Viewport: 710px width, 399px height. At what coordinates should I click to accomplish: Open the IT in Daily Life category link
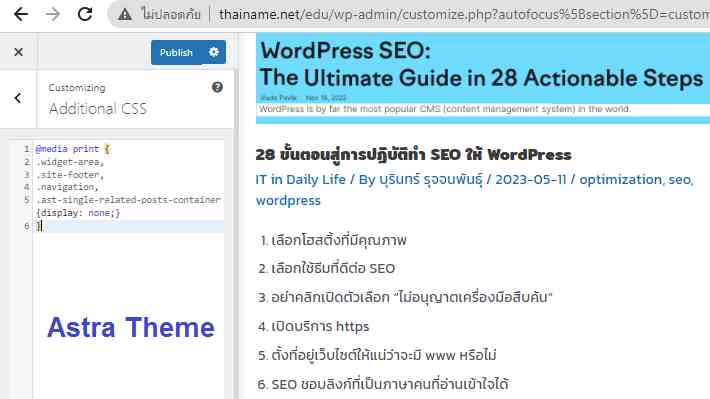[300, 179]
